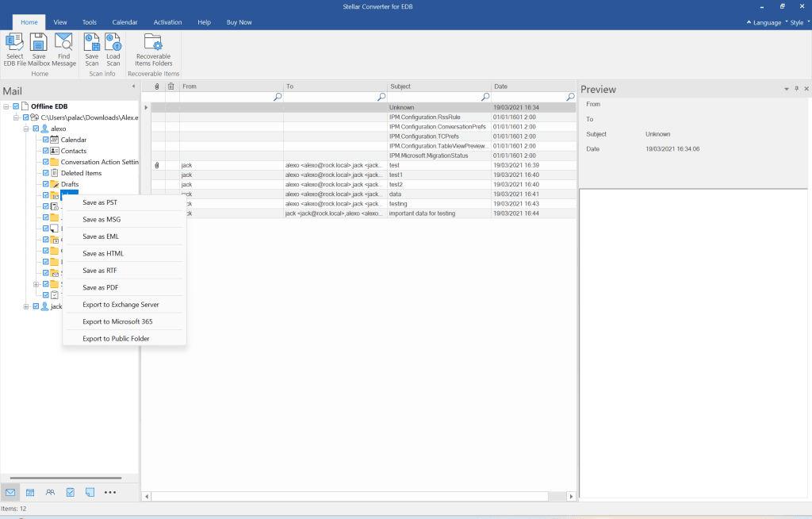Expand the jack mailbox node
The height and width of the screenshot is (519, 812).
click(26, 306)
